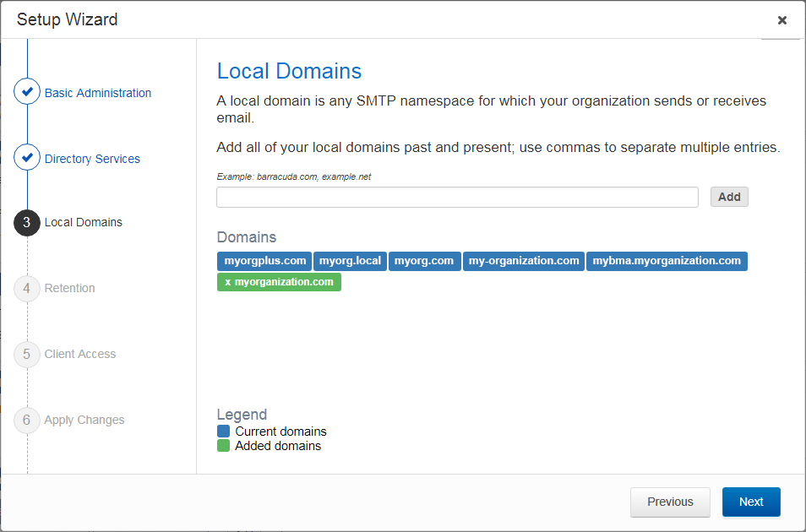Click the green Added domains legend swatch

[222, 446]
